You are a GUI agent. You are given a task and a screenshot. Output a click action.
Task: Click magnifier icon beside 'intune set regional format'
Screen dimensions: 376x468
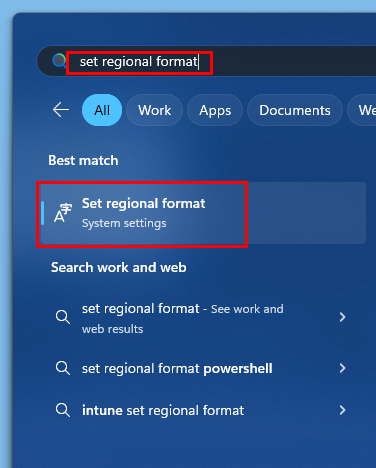point(63,410)
